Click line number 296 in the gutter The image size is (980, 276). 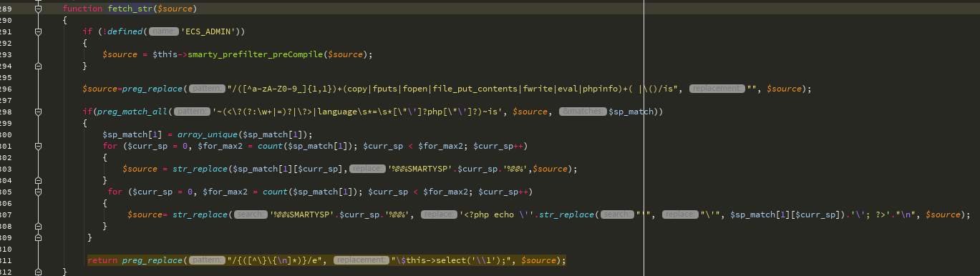(x=6, y=89)
